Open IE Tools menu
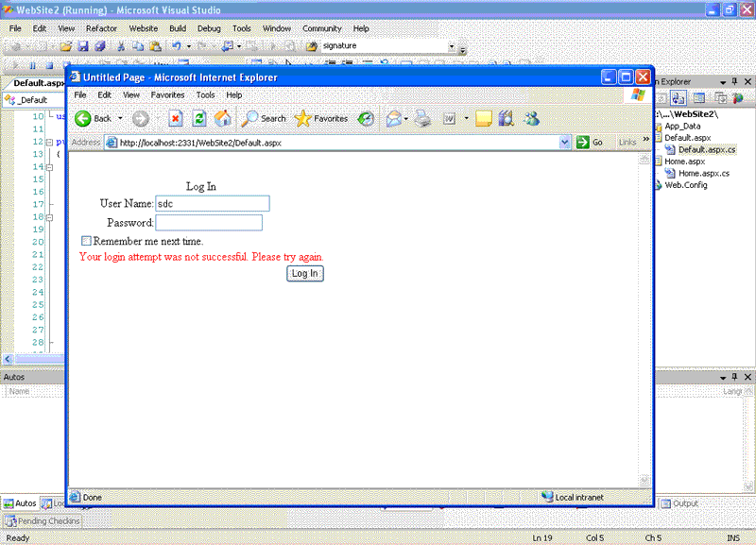 click(205, 95)
